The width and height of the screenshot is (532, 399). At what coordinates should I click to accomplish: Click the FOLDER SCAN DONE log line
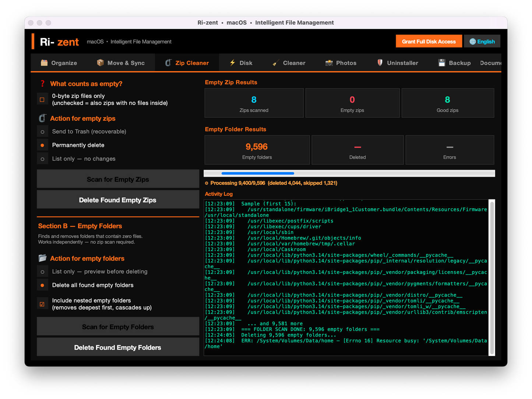coord(292,329)
